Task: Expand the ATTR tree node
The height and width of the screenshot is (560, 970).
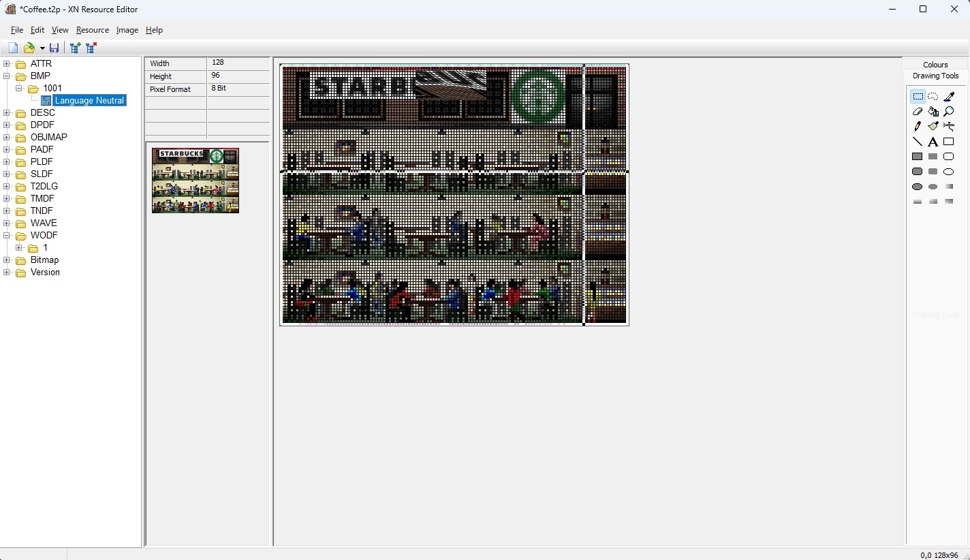Action: pos(7,64)
